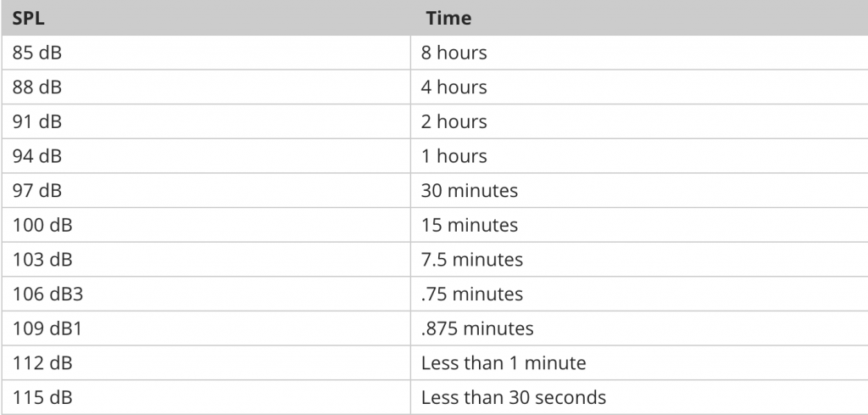
Task: Select the 88 dB cell
Action: pyautogui.click(x=37, y=87)
